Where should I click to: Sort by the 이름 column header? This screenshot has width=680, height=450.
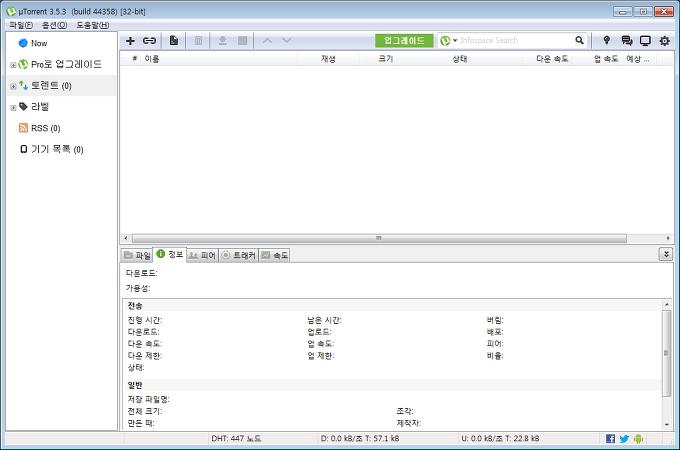[x=219, y=59]
